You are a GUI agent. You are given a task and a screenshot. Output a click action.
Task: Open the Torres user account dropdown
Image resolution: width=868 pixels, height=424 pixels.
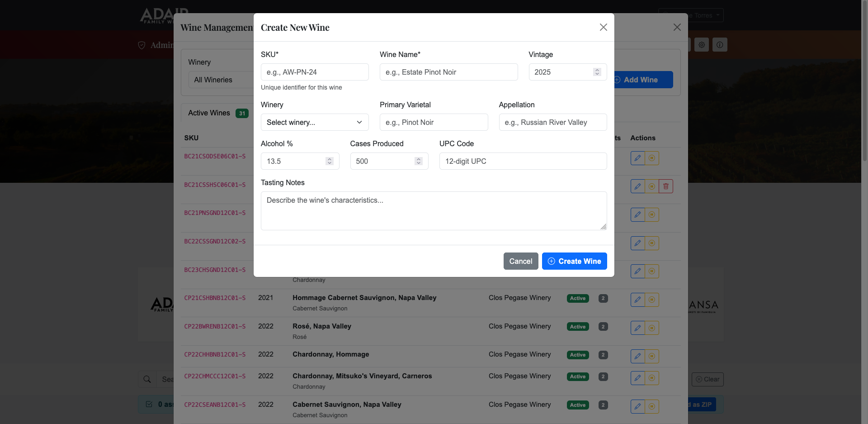pyautogui.click(x=692, y=15)
